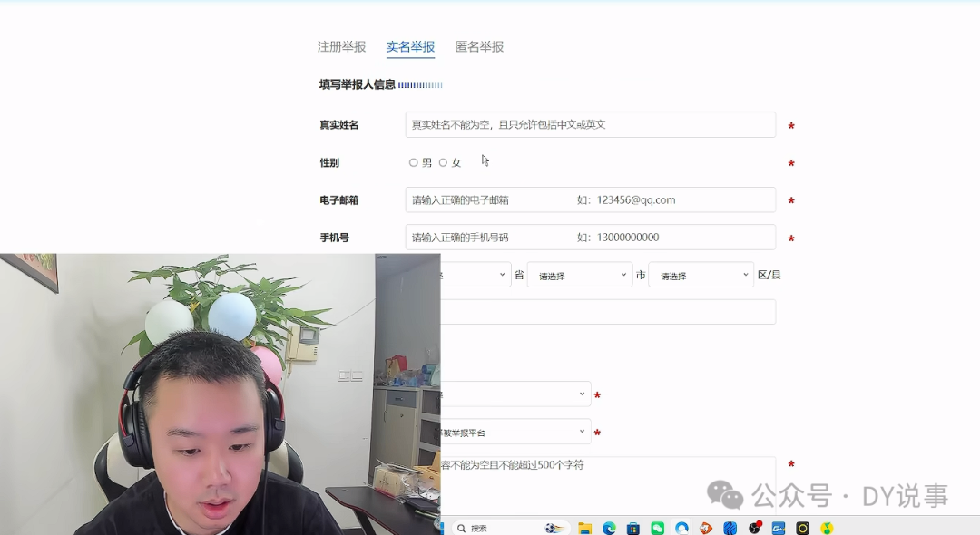
Task: Open the yellow music note app
Action: pyautogui.click(x=827, y=528)
